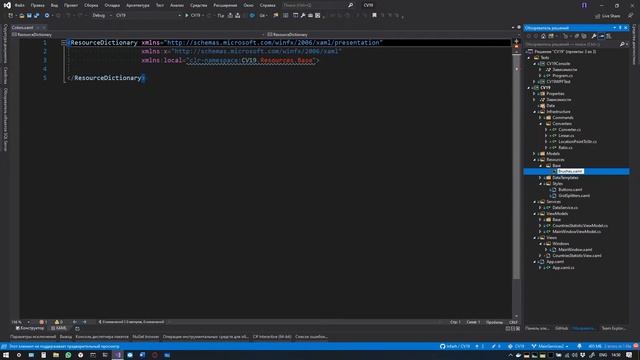The width and height of the screenshot is (640, 360).
Task: Select Buttons.xaml under Styles
Action: click(x=570, y=189)
